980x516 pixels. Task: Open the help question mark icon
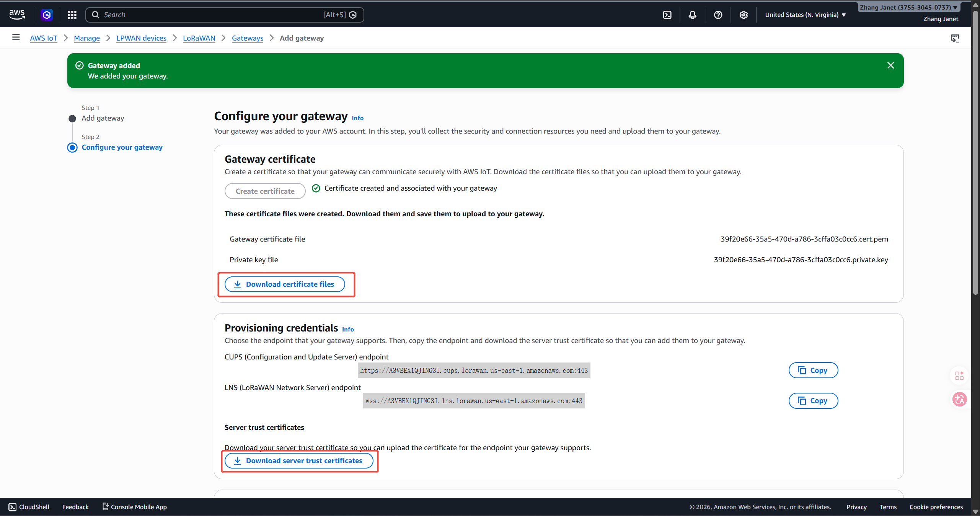click(x=718, y=15)
